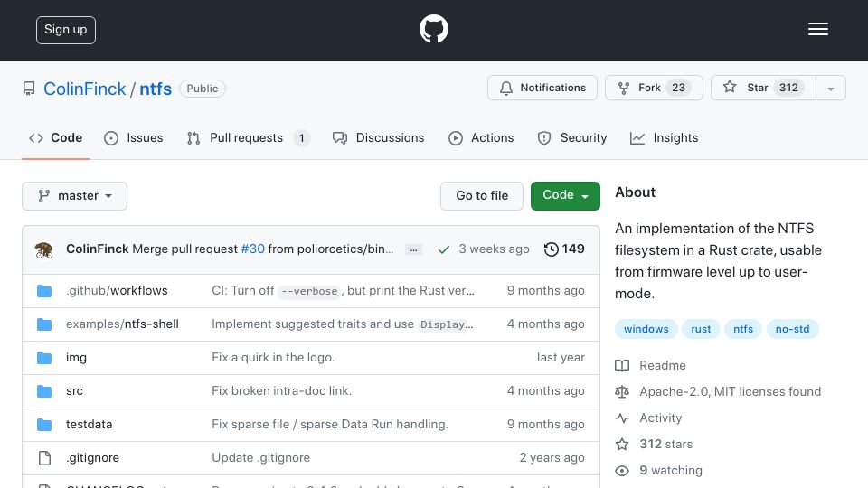
Task: Open the Insights tab
Action: pyautogui.click(x=665, y=137)
